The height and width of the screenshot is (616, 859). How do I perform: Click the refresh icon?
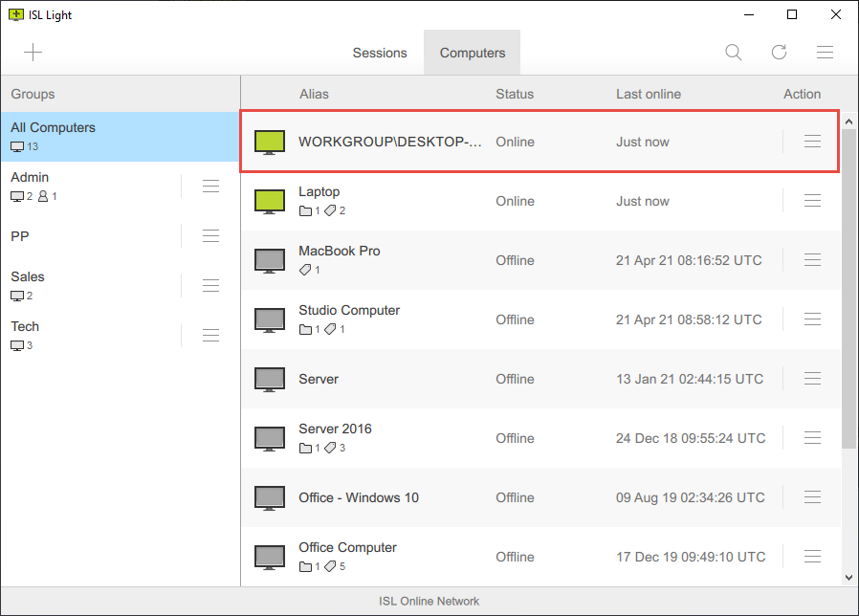click(x=779, y=52)
